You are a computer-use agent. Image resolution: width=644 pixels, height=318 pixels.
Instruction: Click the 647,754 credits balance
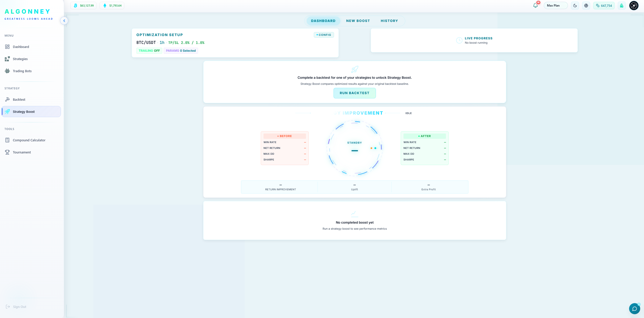click(604, 6)
